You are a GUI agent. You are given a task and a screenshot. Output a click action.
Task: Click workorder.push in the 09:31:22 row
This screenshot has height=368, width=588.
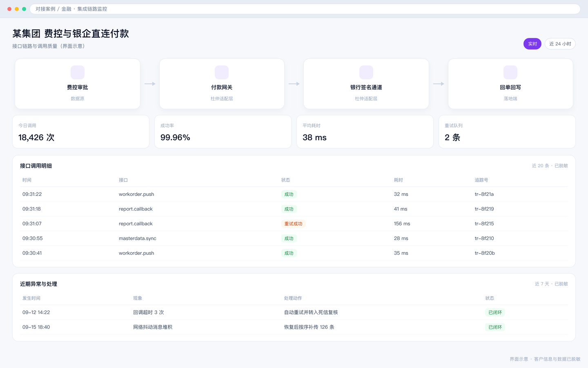[x=136, y=194]
